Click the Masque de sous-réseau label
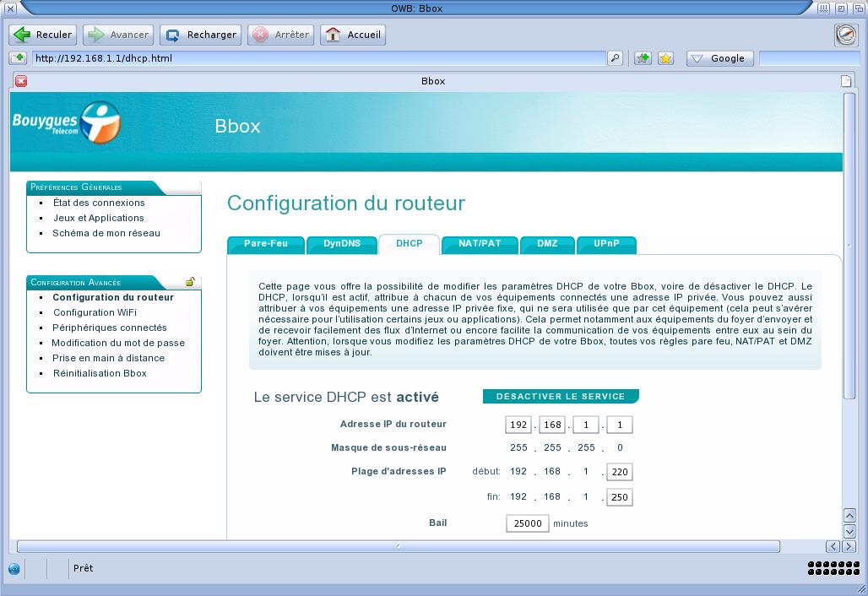 coord(388,447)
